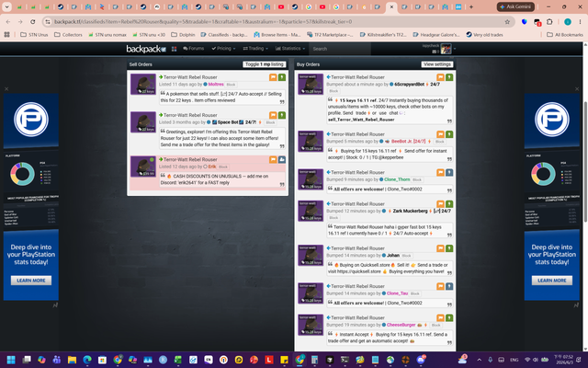This screenshot has height=368, width=588.
Task: Report Moltres sell listing via orange flag
Action: point(273,77)
